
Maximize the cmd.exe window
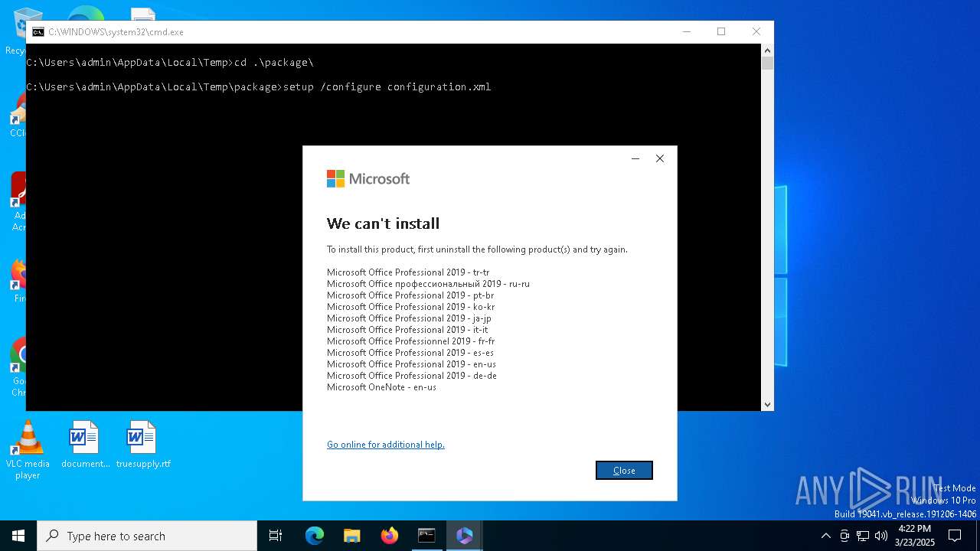coord(721,31)
